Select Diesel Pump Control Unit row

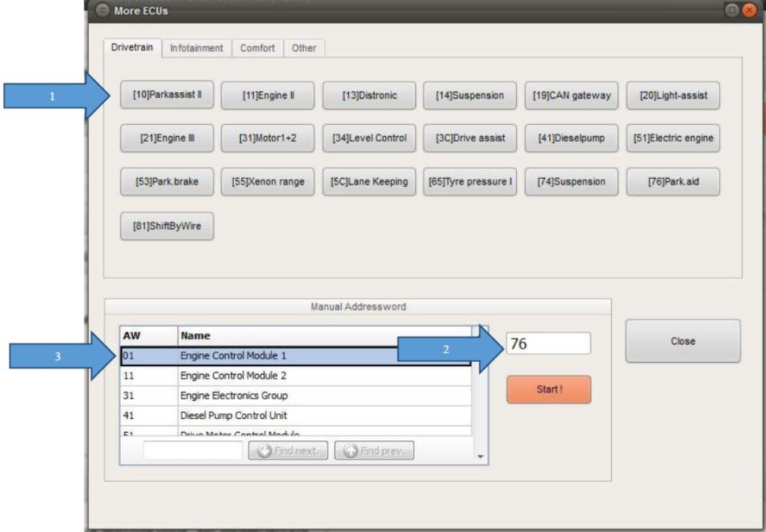tap(295, 415)
